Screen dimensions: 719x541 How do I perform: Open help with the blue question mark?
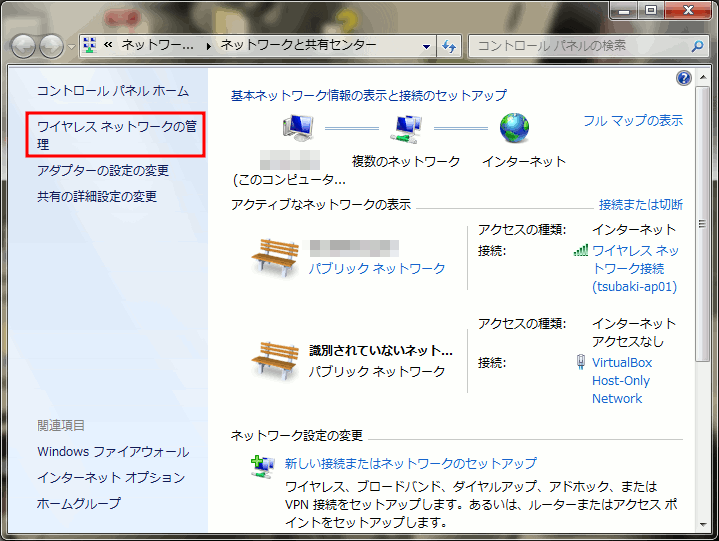click(x=684, y=78)
